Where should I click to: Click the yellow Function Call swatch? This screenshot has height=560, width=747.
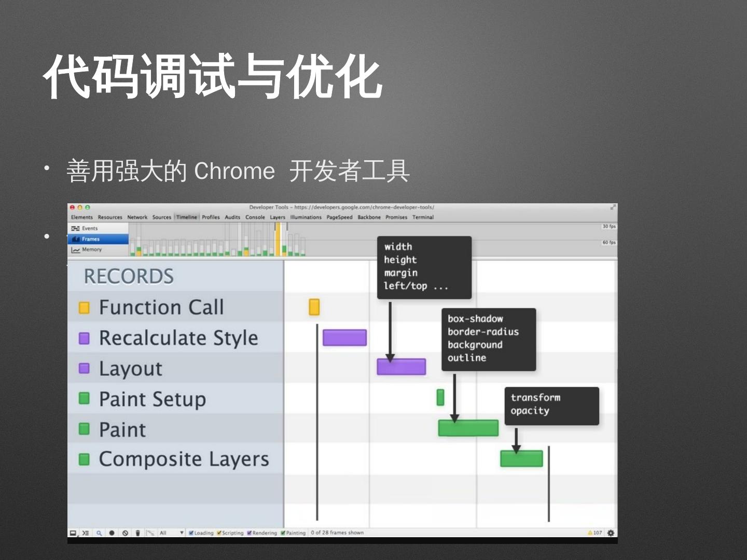[x=84, y=308]
